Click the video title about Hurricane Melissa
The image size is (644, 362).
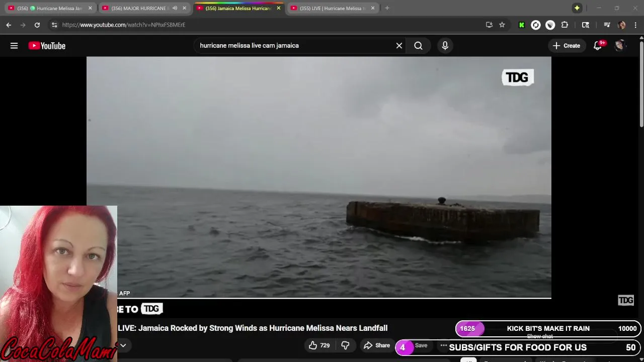point(253,328)
